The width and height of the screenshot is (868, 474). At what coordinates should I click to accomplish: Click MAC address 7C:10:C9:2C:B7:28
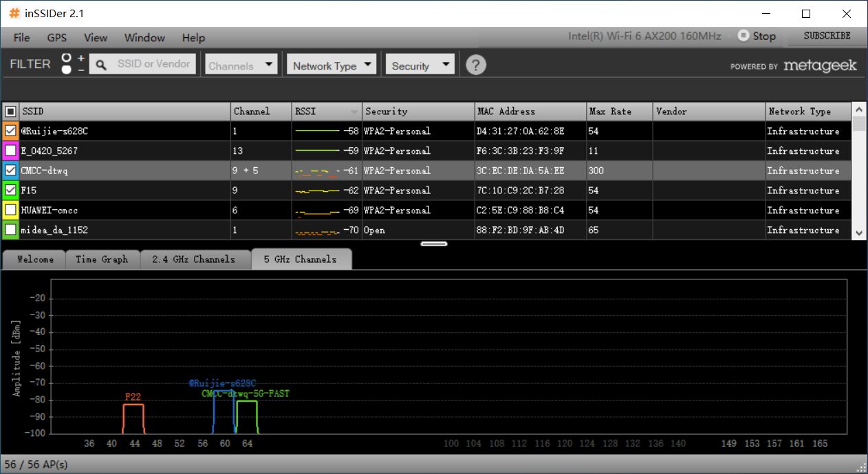[x=520, y=191]
